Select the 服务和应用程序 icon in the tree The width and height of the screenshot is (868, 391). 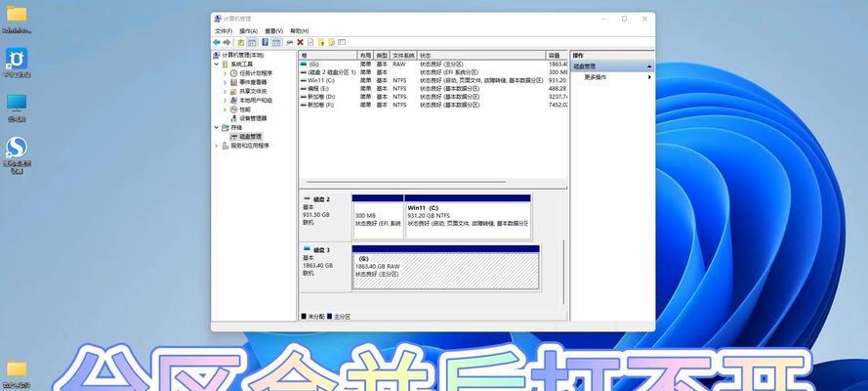pos(226,146)
